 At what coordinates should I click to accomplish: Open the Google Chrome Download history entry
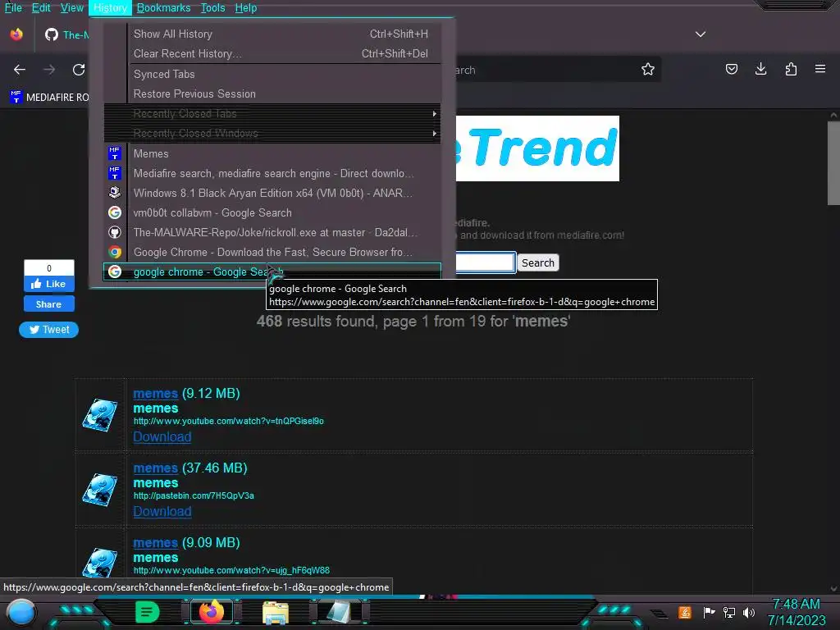click(x=272, y=253)
